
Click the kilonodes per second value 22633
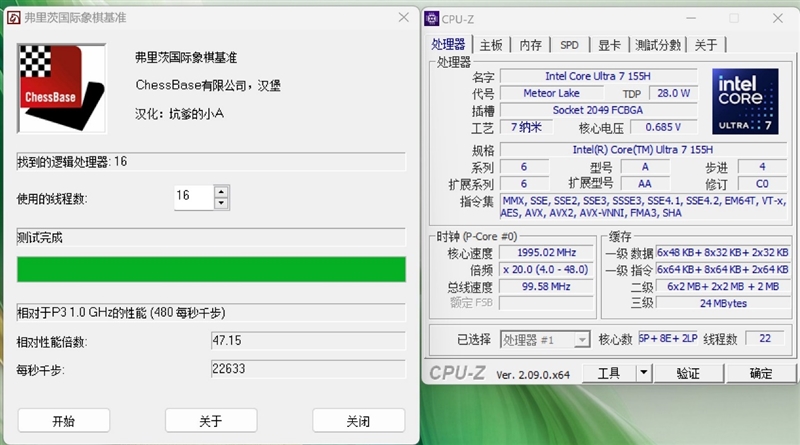(x=308, y=368)
